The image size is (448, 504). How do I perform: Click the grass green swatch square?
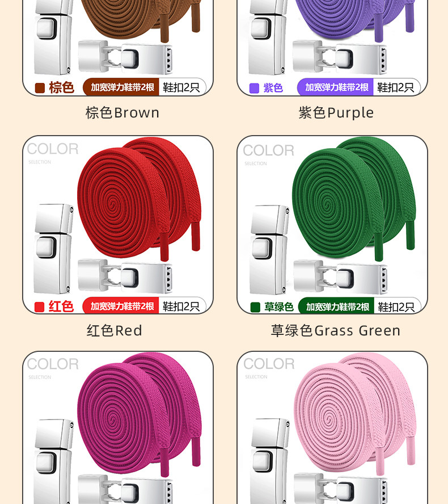coord(255,307)
